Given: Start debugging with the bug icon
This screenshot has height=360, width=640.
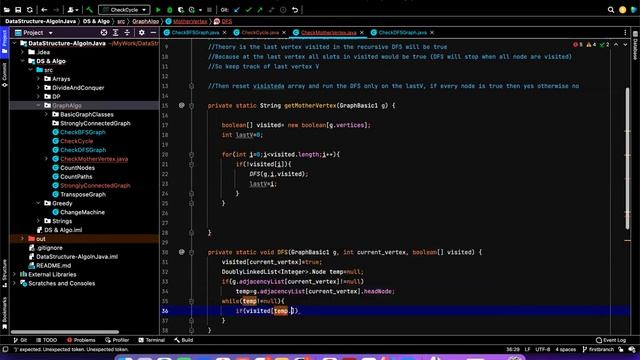Looking at the screenshot, I should [169, 10].
